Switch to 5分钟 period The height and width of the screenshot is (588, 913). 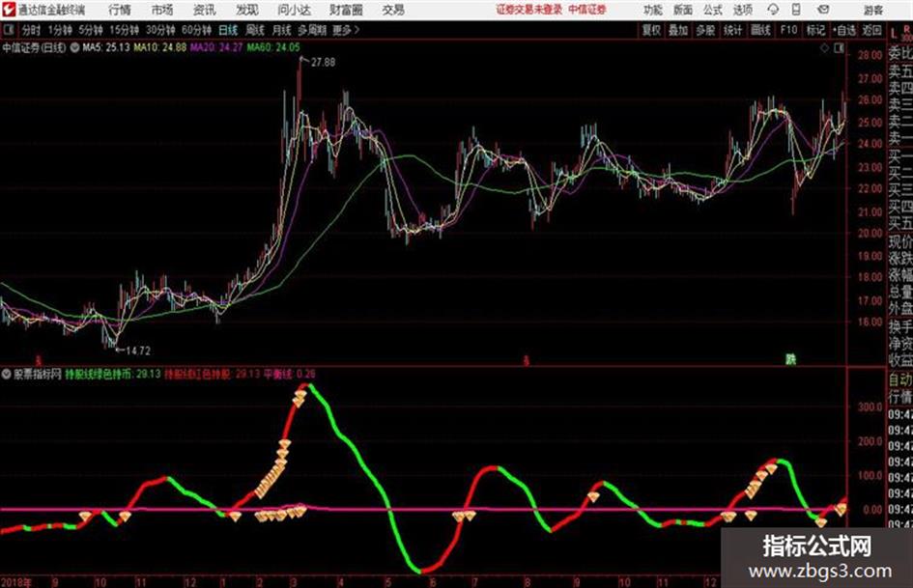(x=91, y=30)
